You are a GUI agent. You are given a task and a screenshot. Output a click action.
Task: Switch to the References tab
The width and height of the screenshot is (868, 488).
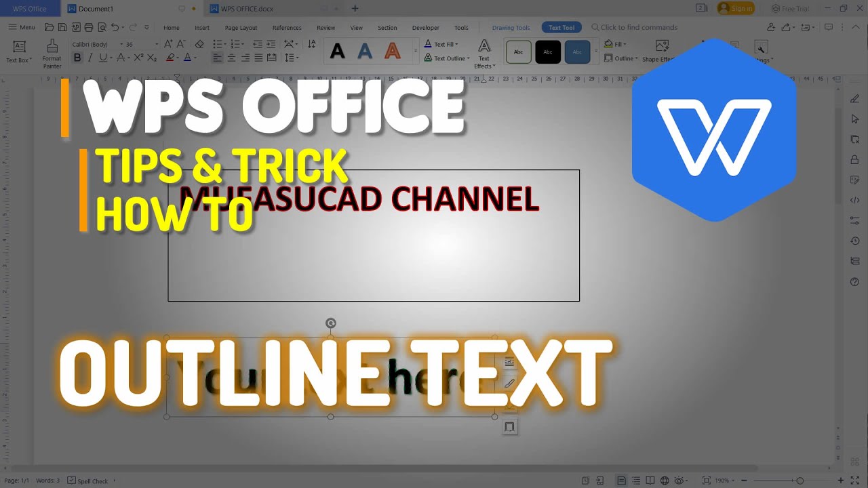click(287, 28)
